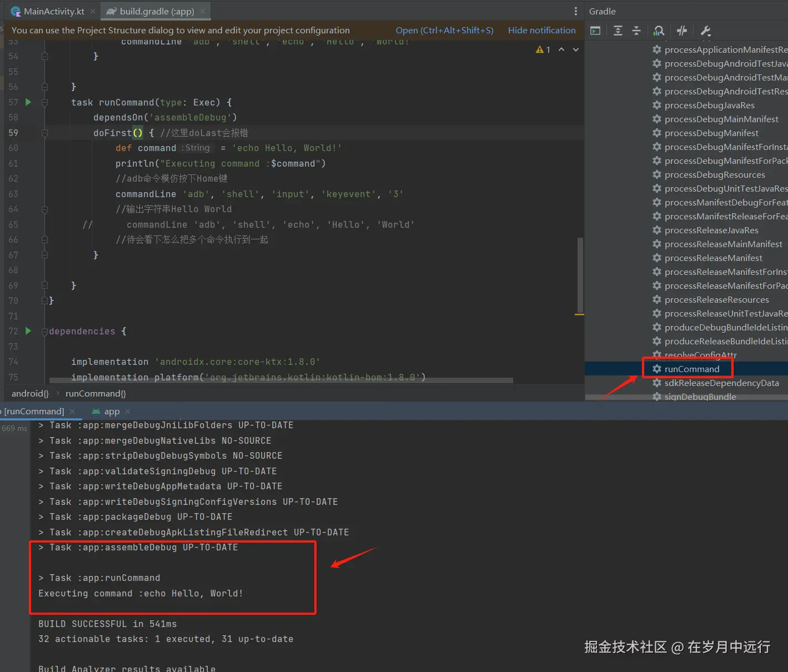Close the build.gradle (:app) tab
The height and width of the screenshot is (672, 788).
pos(203,11)
